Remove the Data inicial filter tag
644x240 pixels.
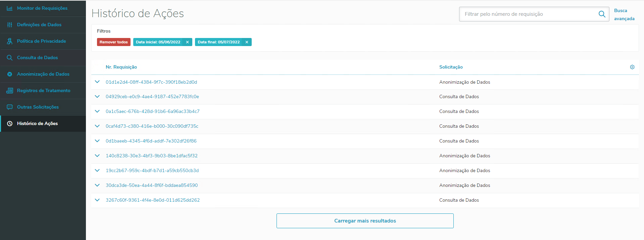point(187,42)
